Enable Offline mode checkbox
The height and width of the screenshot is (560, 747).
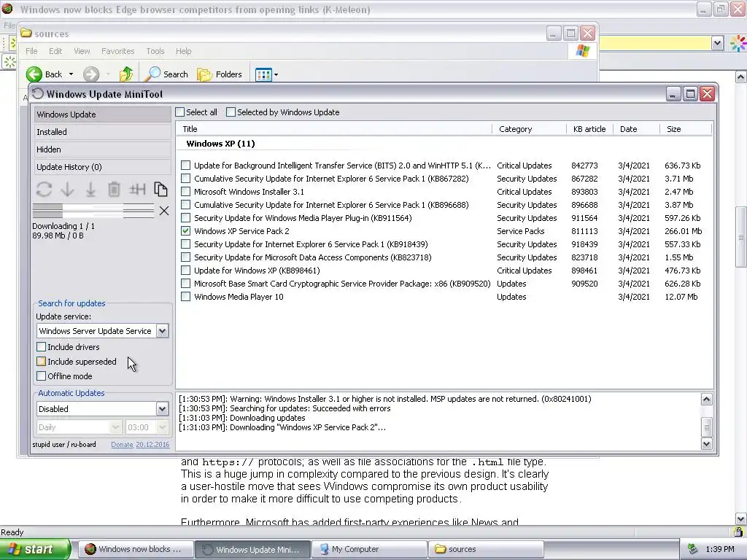[x=42, y=376]
